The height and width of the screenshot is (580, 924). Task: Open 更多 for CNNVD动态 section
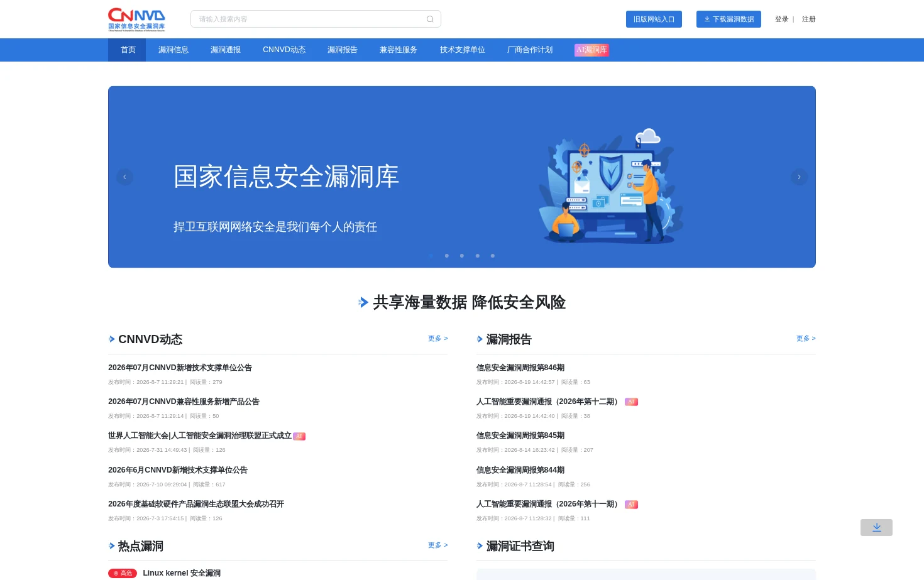click(x=437, y=339)
